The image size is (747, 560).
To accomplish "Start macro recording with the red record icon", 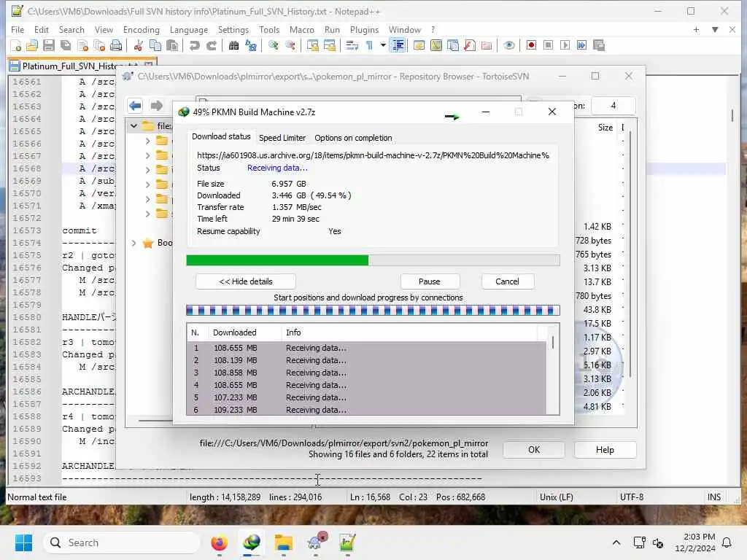I will [531, 46].
